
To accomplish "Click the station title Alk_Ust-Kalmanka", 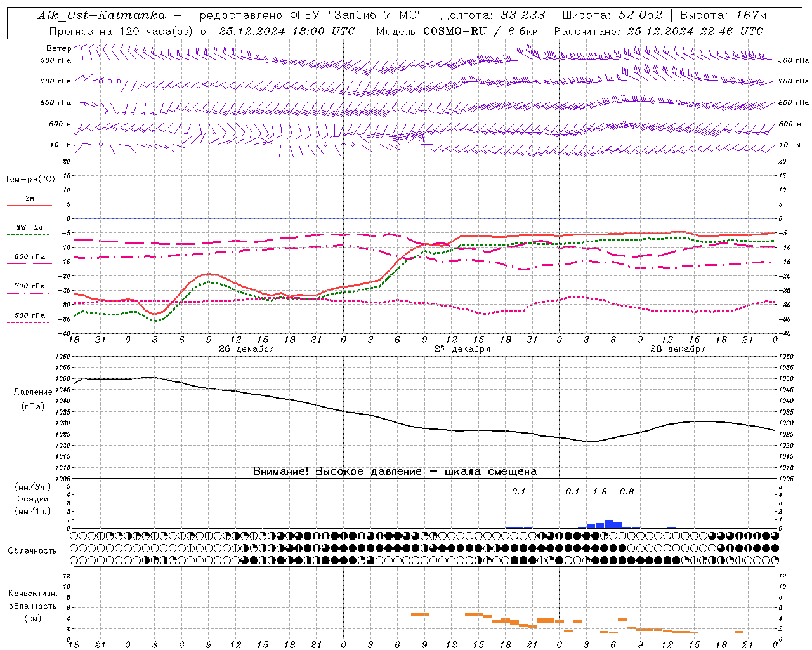I will 101,16.
